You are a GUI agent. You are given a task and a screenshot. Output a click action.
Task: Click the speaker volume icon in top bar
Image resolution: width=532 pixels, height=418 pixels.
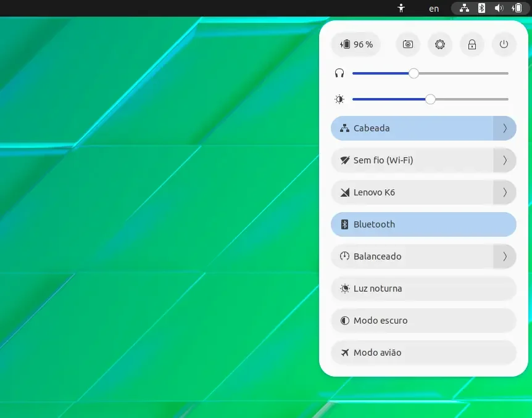pyautogui.click(x=499, y=8)
